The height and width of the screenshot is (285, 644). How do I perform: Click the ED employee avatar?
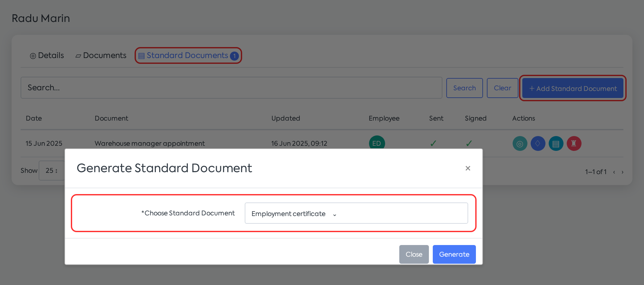tap(377, 142)
